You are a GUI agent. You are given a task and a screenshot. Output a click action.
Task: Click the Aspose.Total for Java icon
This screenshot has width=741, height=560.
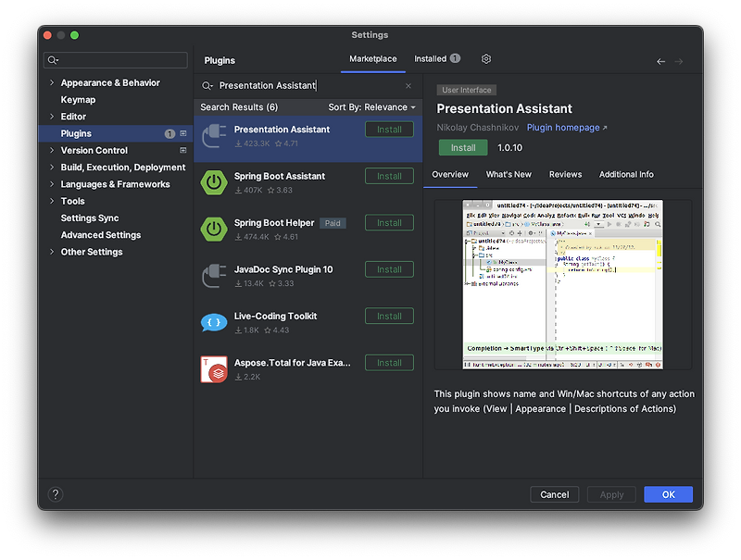(x=216, y=368)
